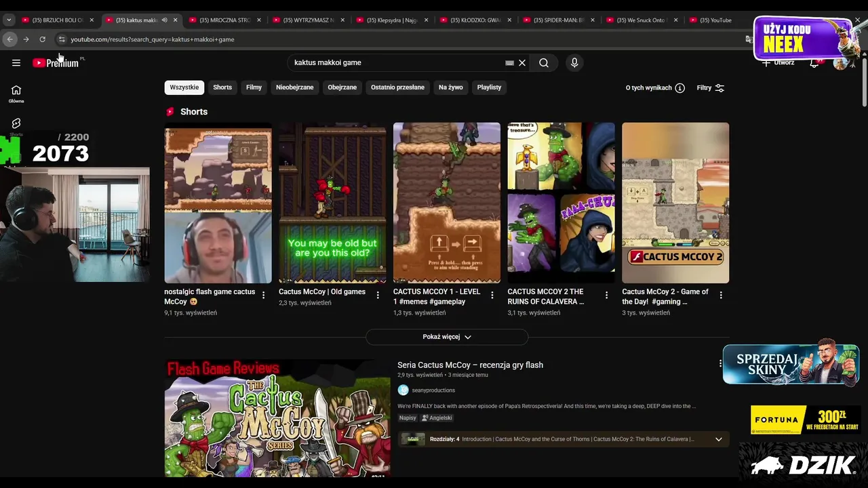Open Ruins of Calavera short thumbnail
This screenshot has width=868, height=488.
[x=561, y=203]
